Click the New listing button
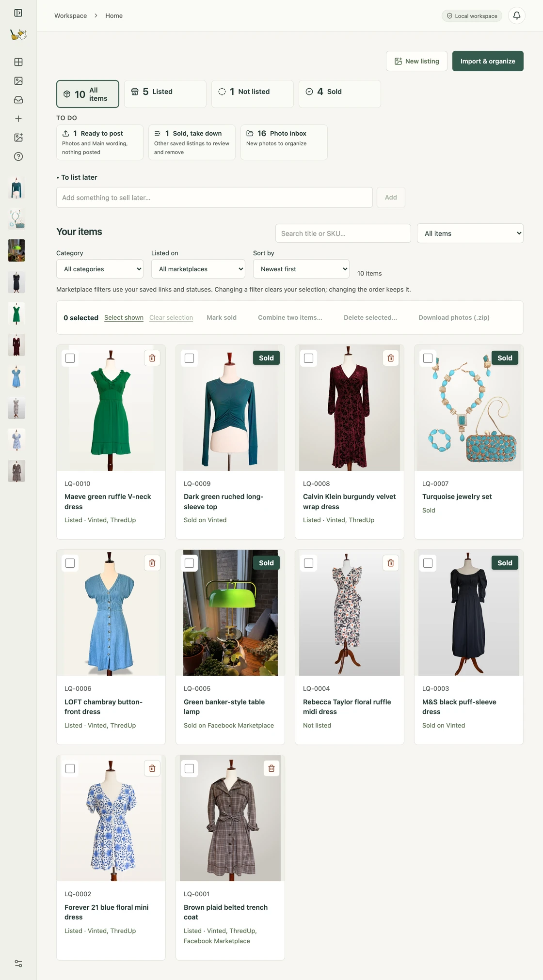Screen dimensions: 543x980 [417, 61]
